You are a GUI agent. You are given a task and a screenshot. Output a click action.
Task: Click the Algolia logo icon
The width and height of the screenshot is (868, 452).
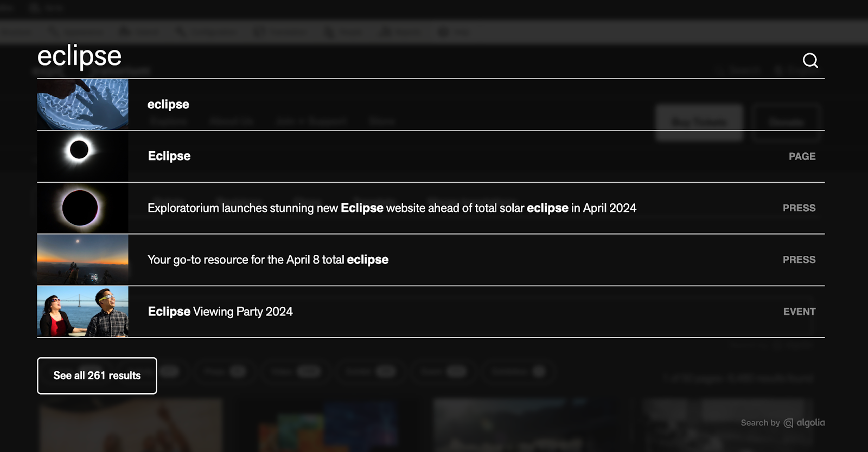pos(788,423)
